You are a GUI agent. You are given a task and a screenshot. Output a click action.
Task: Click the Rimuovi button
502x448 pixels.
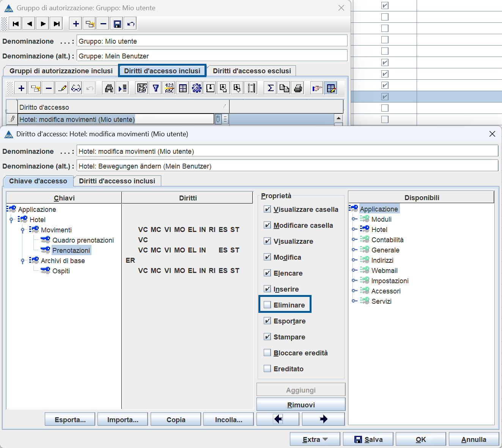[301, 405]
